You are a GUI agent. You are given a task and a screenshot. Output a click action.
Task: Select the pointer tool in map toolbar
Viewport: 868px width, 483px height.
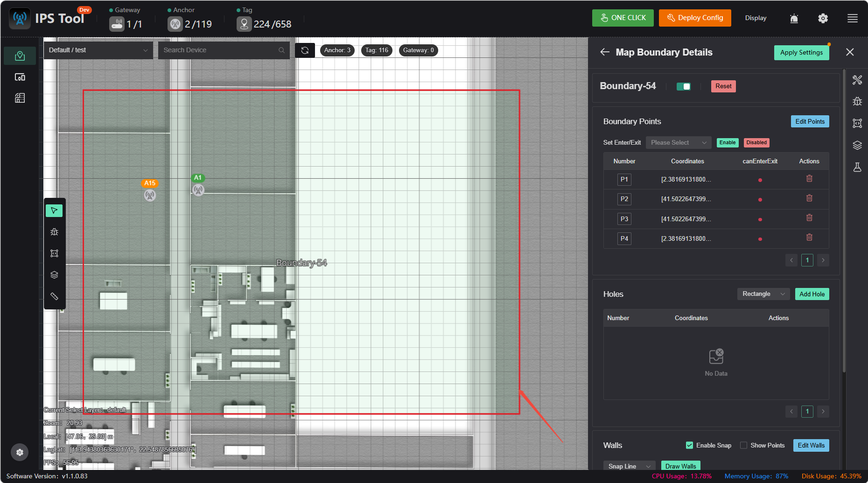(x=54, y=210)
